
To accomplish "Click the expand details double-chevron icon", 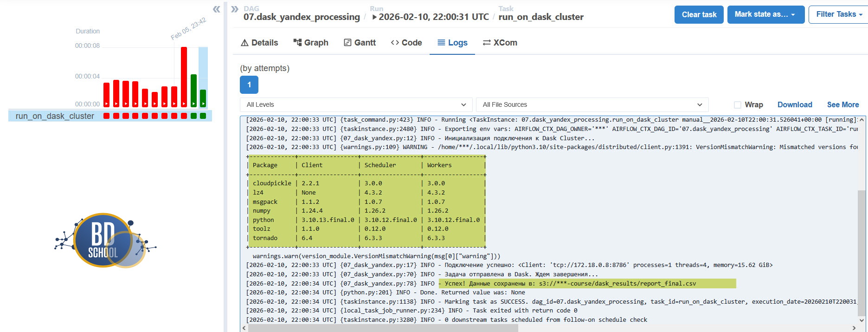I will [235, 9].
